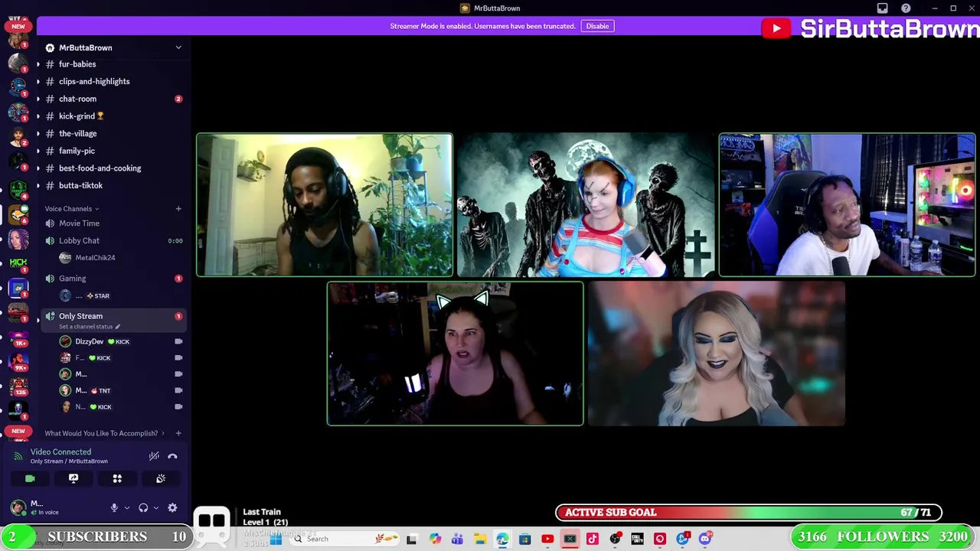This screenshot has height=551, width=980.
Task: Select the user with the STAR tag in Gaming
Action: coord(84,295)
